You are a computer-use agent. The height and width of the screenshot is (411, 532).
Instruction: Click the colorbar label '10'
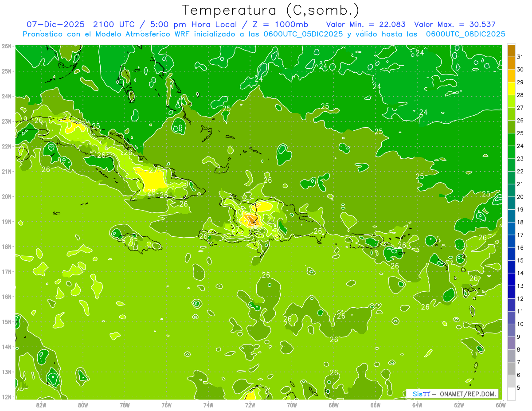[x=520, y=324]
